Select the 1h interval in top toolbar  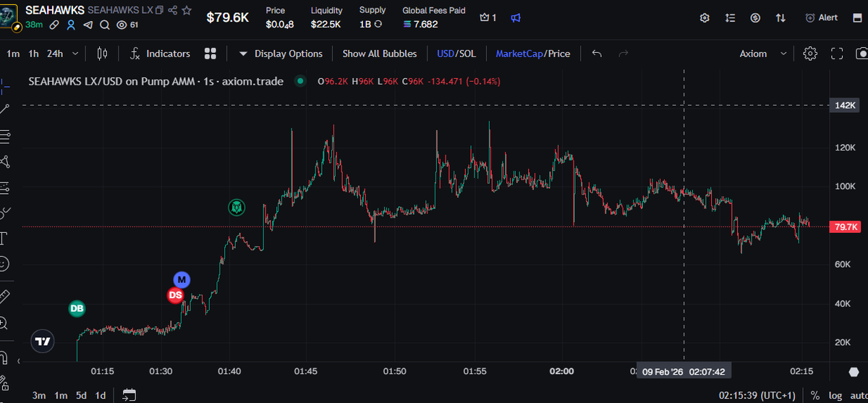[x=33, y=54]
